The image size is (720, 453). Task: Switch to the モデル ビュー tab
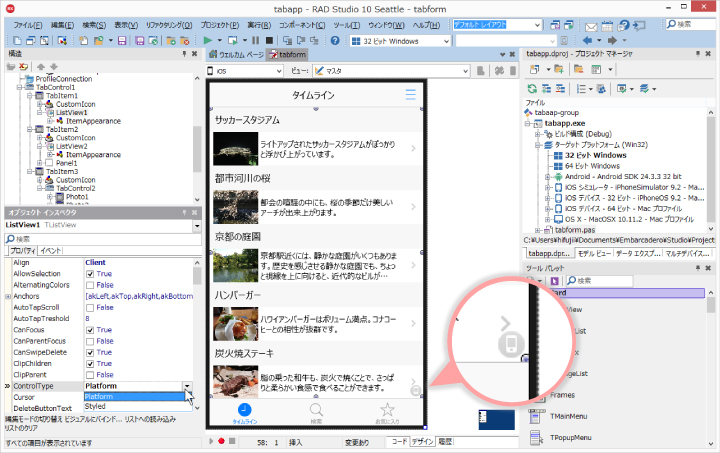pyautogui.click(x=594, y=253)
